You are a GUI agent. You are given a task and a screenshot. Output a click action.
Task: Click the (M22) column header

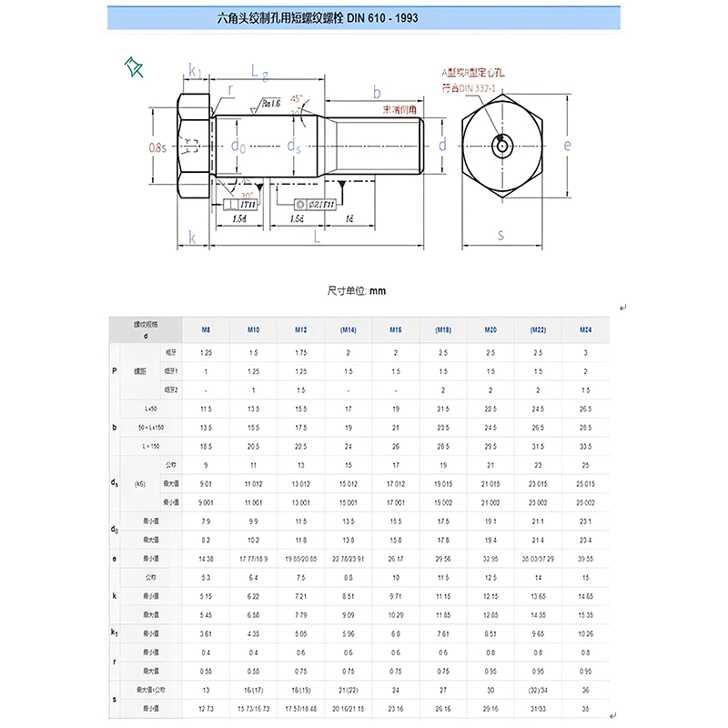click(x=538, y=329)
